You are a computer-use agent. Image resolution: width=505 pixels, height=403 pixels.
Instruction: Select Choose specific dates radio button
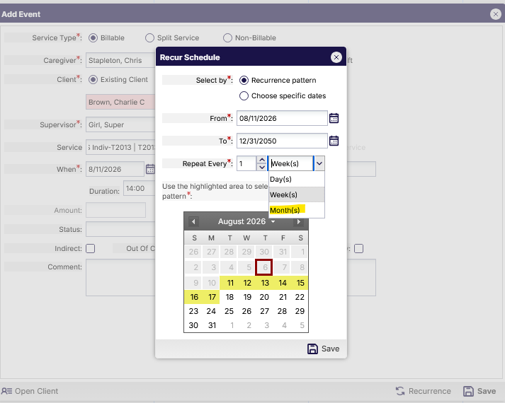[x=244, y=96]
